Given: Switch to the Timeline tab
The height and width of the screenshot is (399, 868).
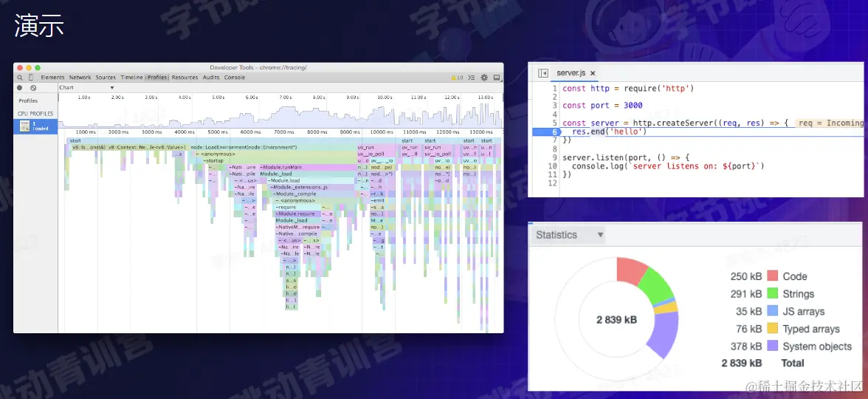Looking at the screenshot, I should [x=131, y=78].
